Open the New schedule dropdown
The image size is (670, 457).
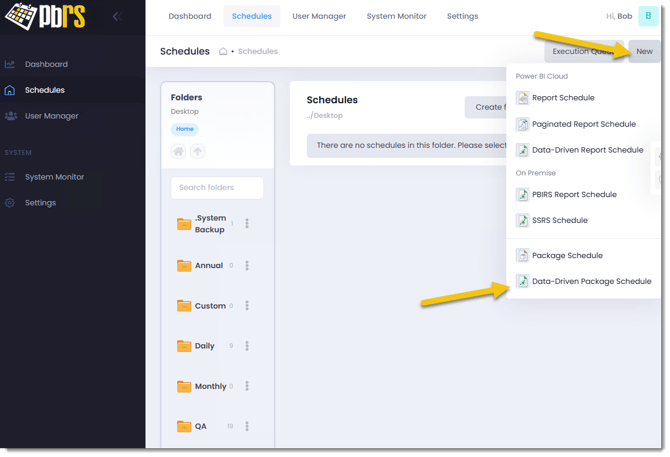643,51
